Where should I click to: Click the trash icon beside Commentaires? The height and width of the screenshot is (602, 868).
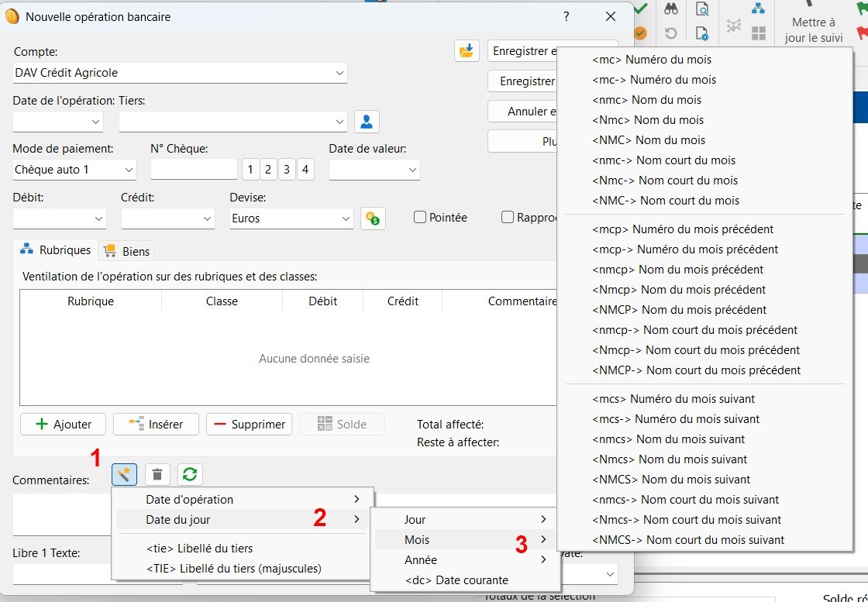[x=157, y=474]
